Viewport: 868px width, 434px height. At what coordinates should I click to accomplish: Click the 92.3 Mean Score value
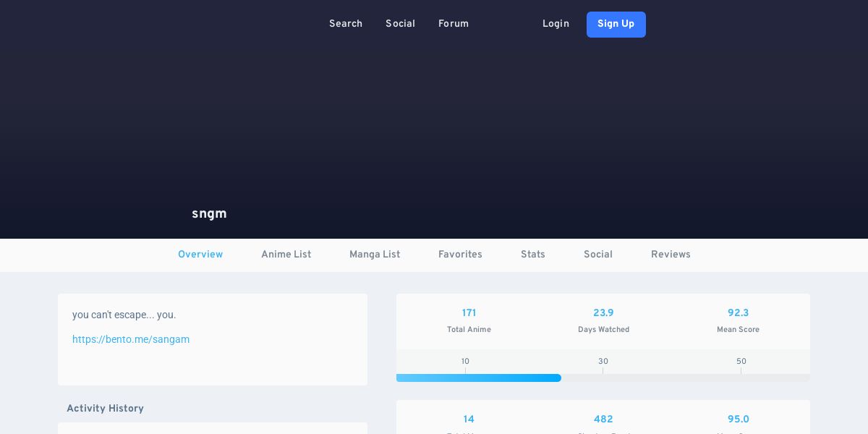[738, 313]
